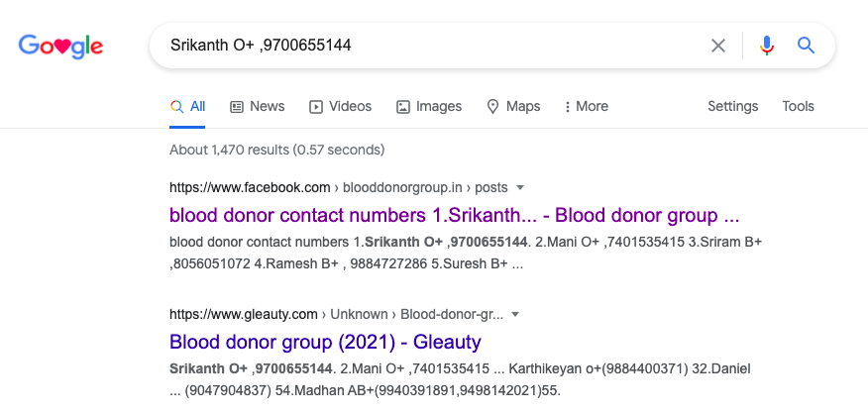Click the blue magnifier search button
This screenshot has height=412, width=868.
coord(807,46)
